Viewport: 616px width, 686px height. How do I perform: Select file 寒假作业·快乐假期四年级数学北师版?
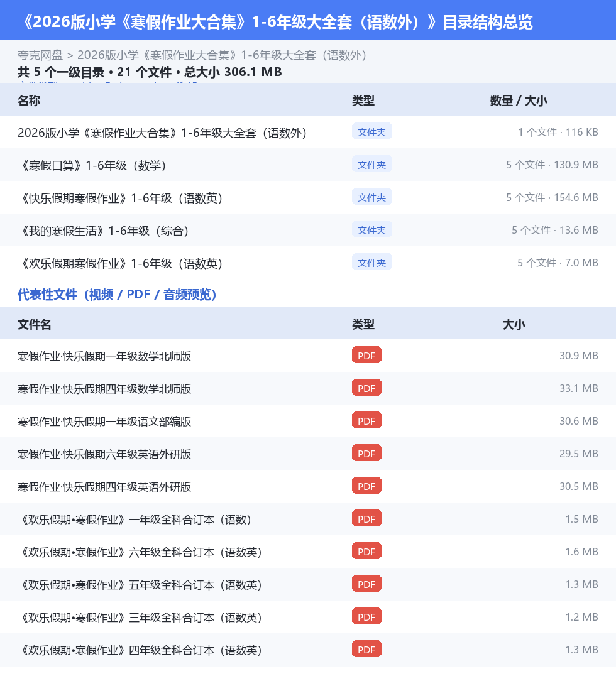click(x=104, y=389)
